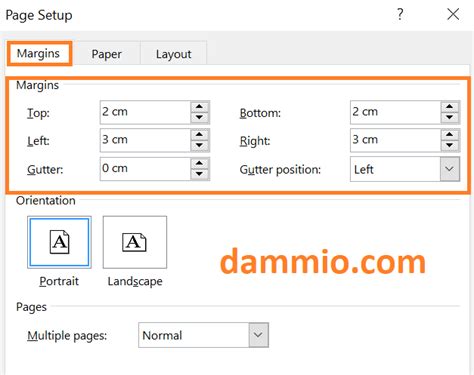Decrease the Left margin with down arrow
This screenshot has width=474, height=375.
(x=200, y=146)
